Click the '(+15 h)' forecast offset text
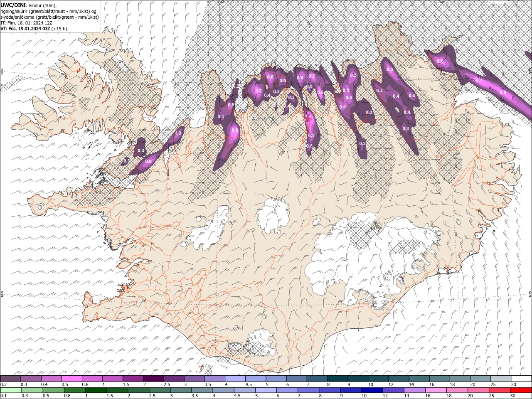The height and width of the screenshot is (399, 532). coord(59,29)
